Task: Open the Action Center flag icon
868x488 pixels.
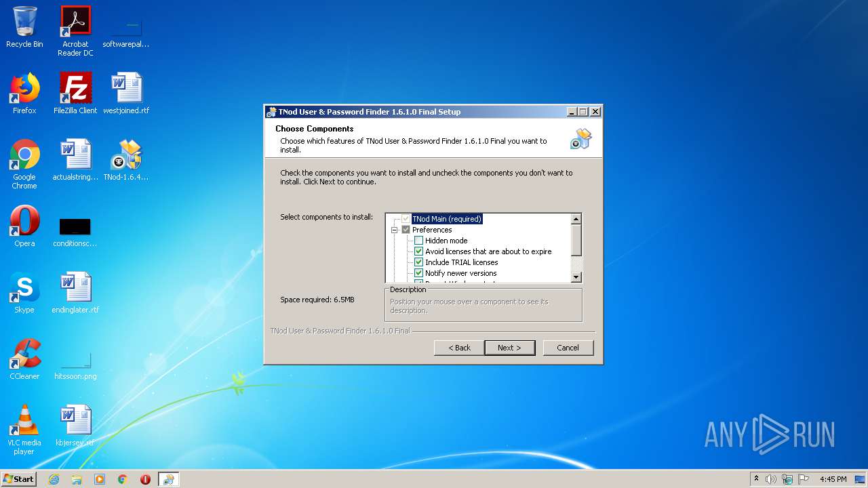Action: [x=804, y=479]
